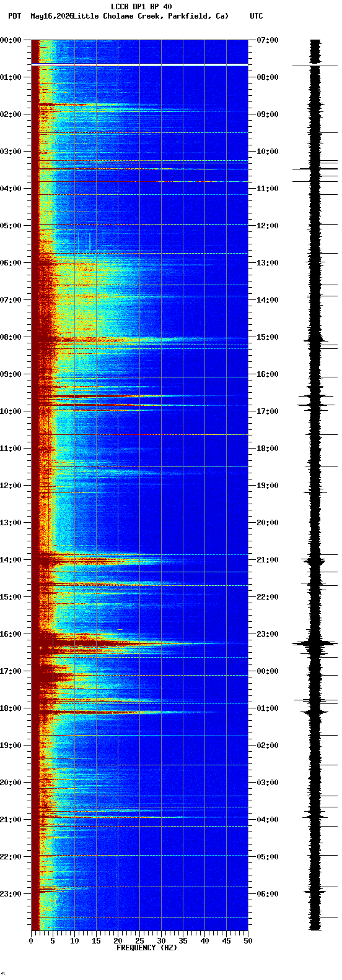Click the title text 'LCCB DP1 BP 40'
This screenshot has height=980, width=342.
[141, 7]
